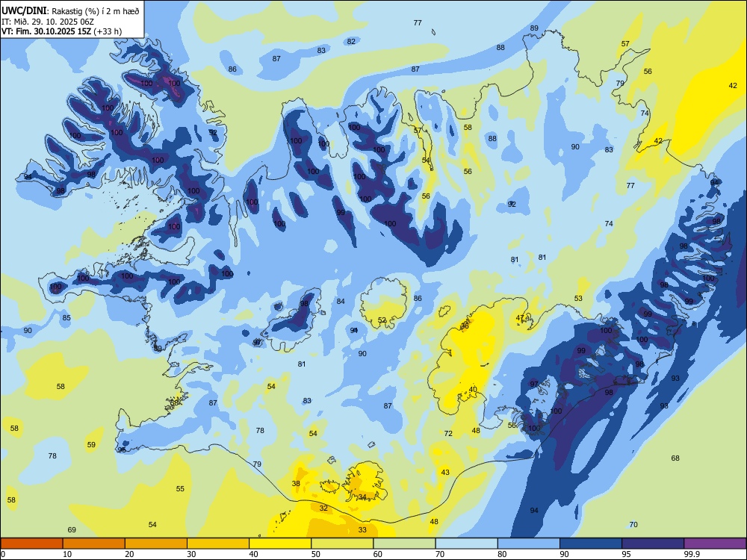Click the title text 'UWC/DINI: Rakastig (%) í 2 m hæð'

(70, 11)
